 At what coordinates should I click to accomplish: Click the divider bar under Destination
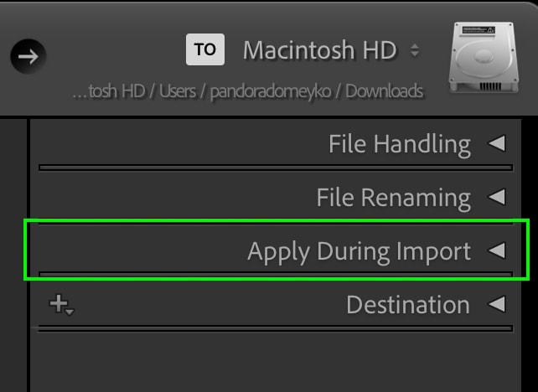pos(275,328)
